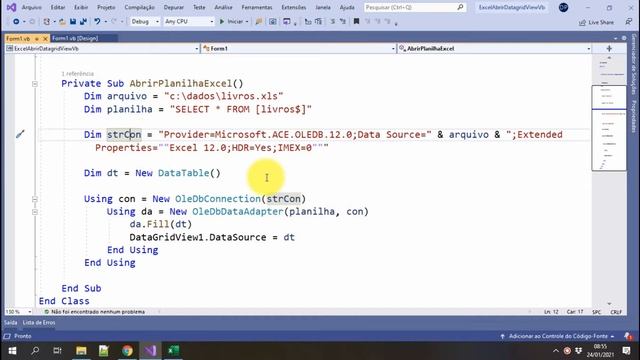Collapse the Using da block
The image size is (640, 360).
[35, 212]
